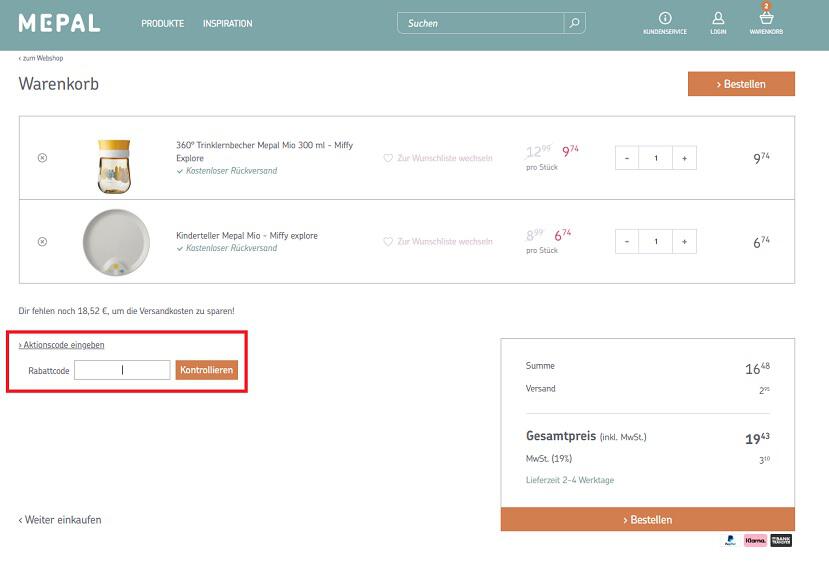The width and height of the screenshot is (829, 569).
Task: Click the magnifier search icon
Action: click(x=575, y=23)
